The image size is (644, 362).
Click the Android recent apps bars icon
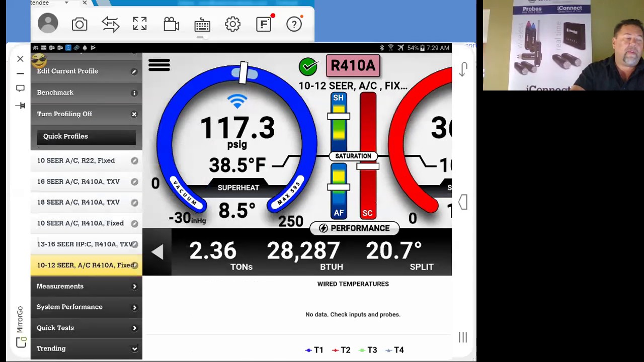pyautogui.click(x=463, y=337)
